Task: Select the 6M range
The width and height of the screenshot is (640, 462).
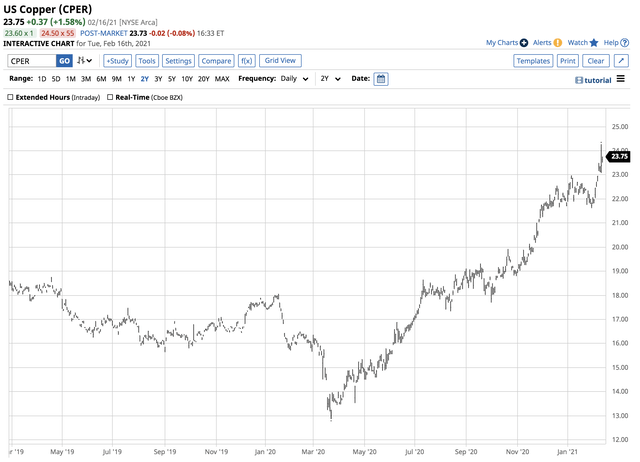Action: pos(101,79)
